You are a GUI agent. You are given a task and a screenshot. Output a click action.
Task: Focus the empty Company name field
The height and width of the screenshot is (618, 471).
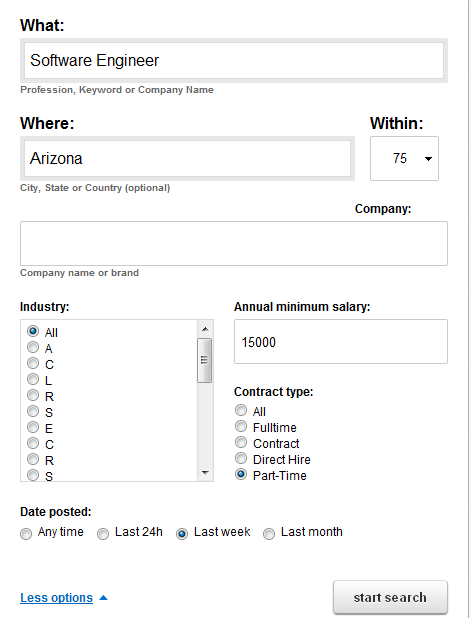click(234, 243)
